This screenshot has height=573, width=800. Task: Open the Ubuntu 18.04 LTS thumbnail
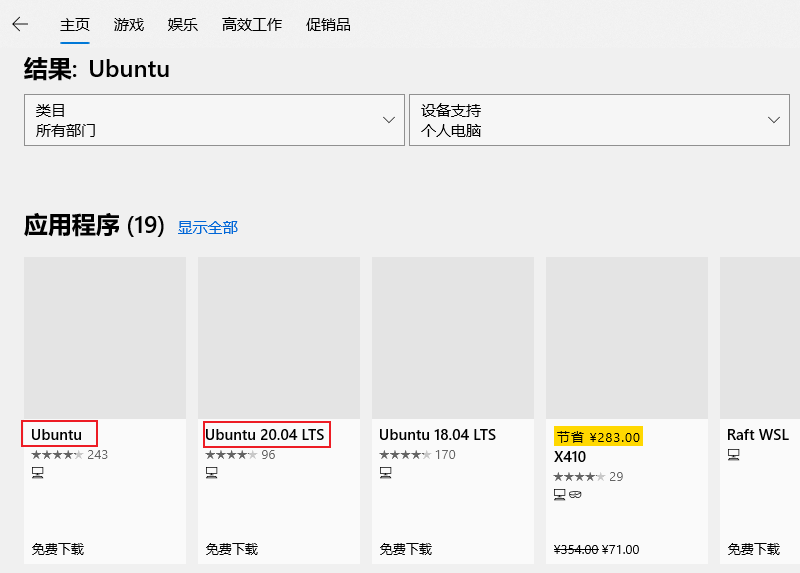[x=453, y=338]
